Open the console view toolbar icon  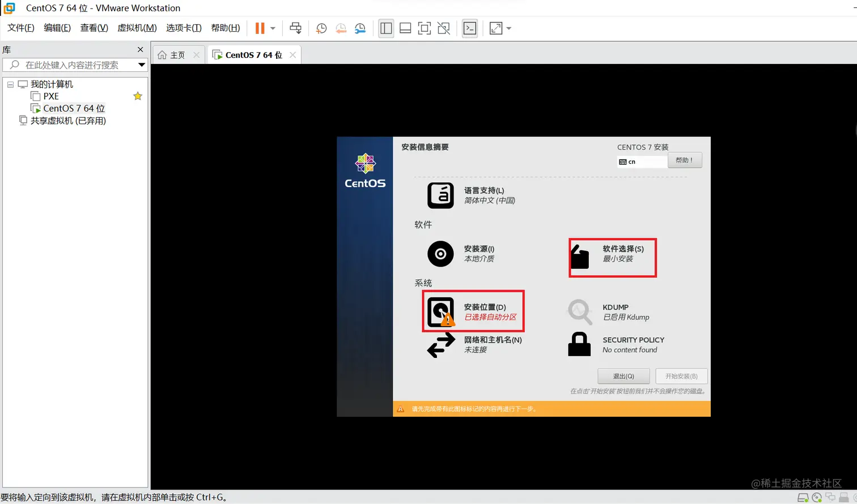click(470, 28)
